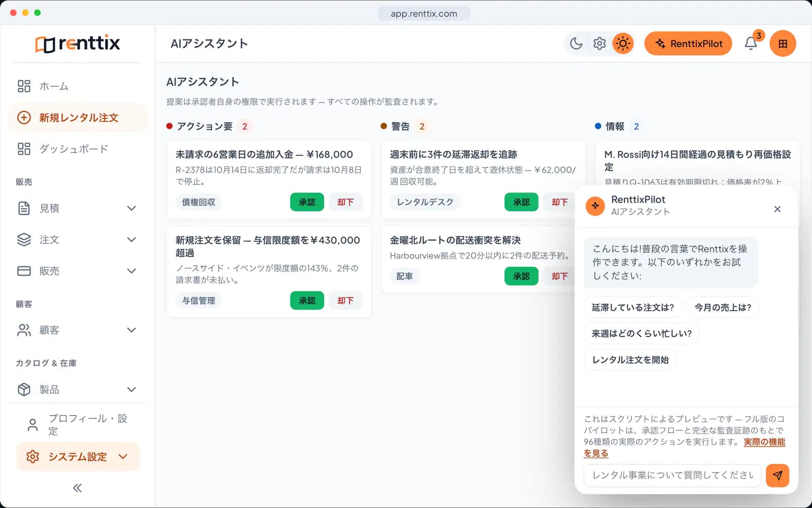
Task: Click the 注文 layers icon
Action: [x=24, y=240]
